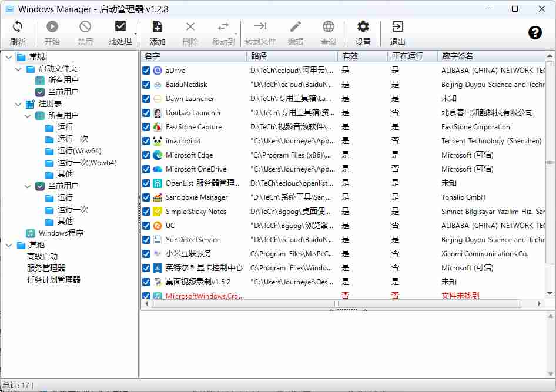556x392 pixels.
Task: Select Windows程序 in the sidebar tree
Action: 61,233
